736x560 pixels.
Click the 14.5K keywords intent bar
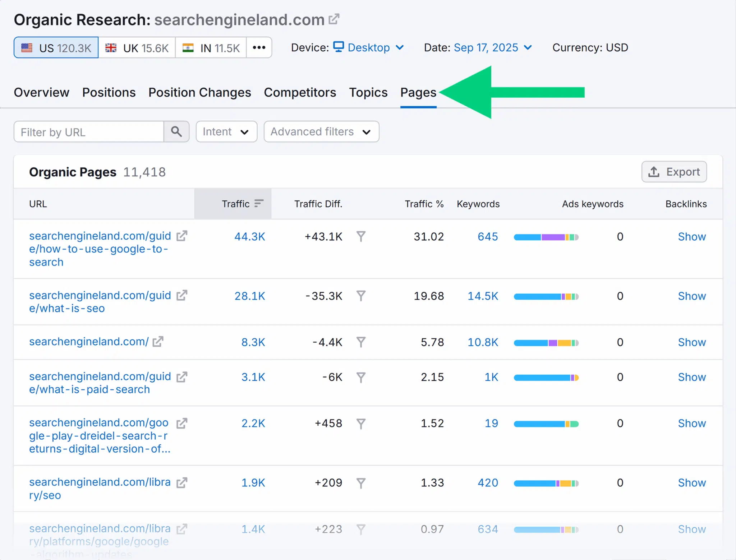(546, 296)
